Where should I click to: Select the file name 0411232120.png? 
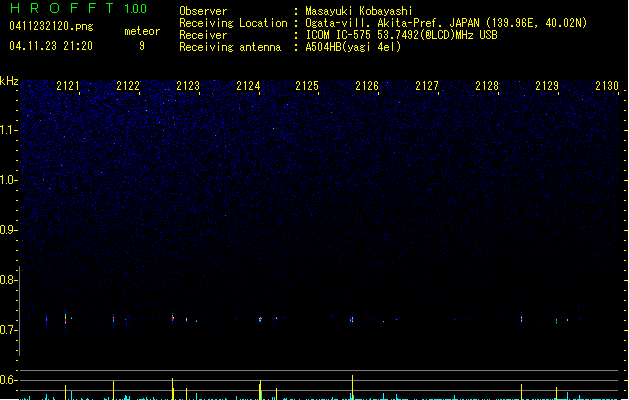[x=51, y=26]
